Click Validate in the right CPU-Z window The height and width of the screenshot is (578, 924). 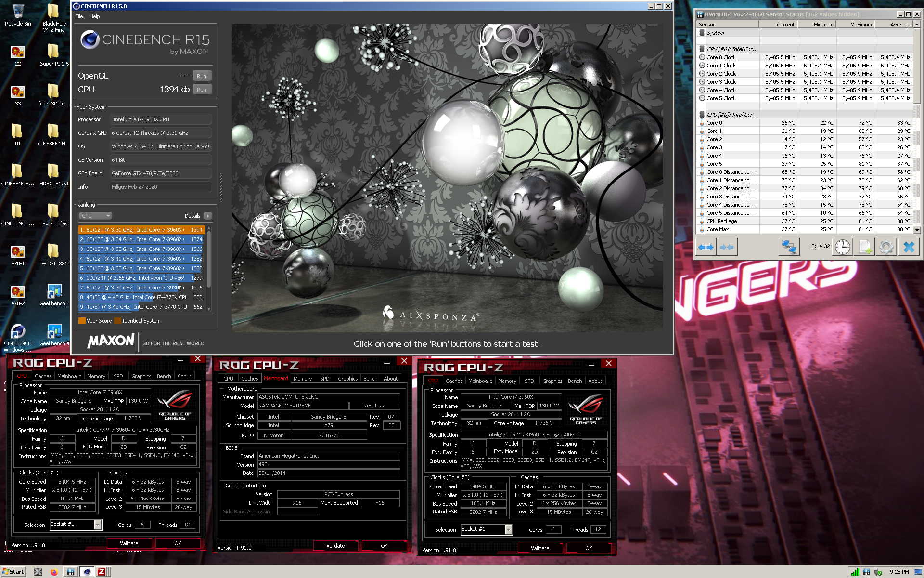point(540,548)
